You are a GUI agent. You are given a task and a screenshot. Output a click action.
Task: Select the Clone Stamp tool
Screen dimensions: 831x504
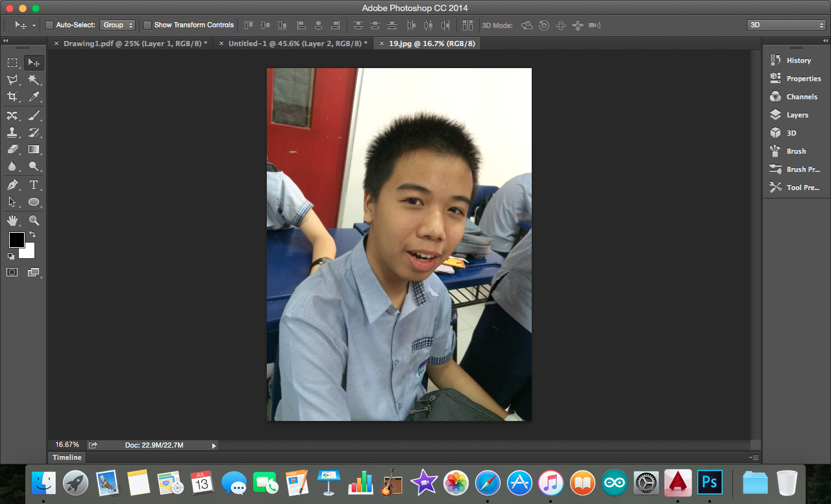[x=12, y=132]
